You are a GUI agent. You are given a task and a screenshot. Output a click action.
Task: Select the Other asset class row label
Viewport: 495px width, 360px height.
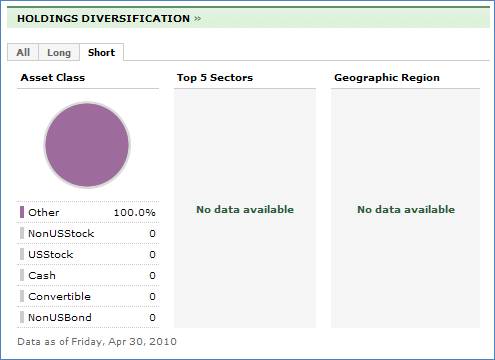(x=44, y=212)
